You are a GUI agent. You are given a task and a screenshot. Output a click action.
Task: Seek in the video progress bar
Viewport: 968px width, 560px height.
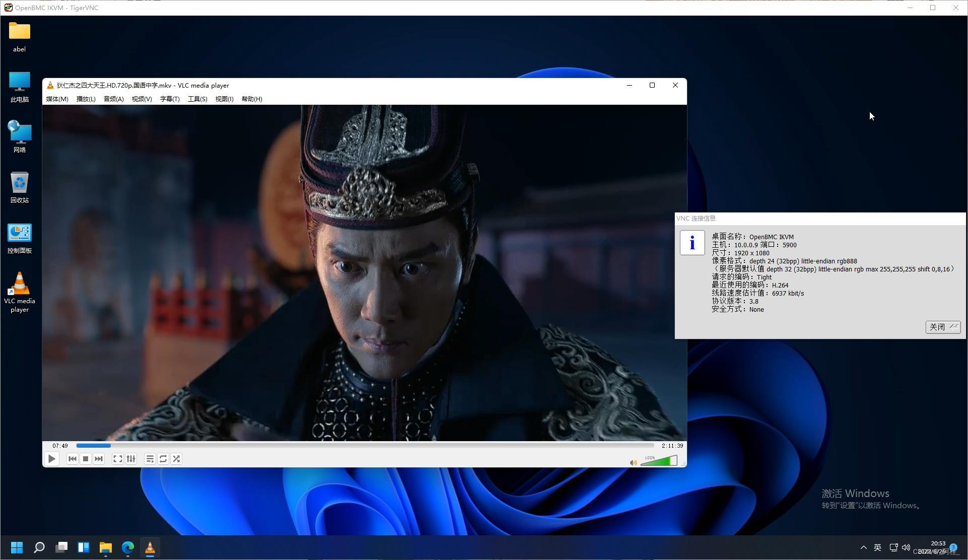(365, 446)
